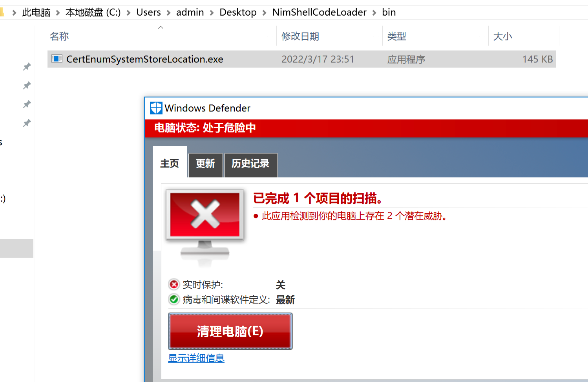The height and width of the screenshot is (382, 588).
Task: Click the red real-time protection off icon
Action: pyautogui.click(x=174, y=284)
